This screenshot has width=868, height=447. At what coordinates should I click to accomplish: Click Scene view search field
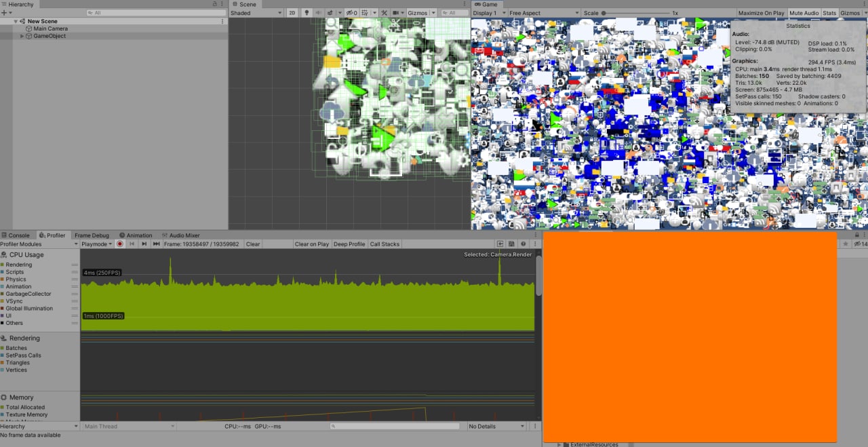(x=454, y=13)
